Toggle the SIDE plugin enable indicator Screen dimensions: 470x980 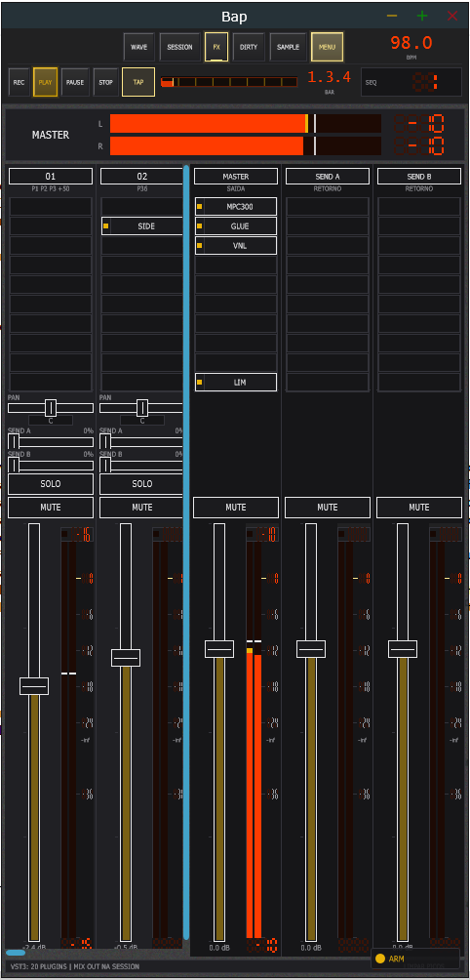coord(106,225)
